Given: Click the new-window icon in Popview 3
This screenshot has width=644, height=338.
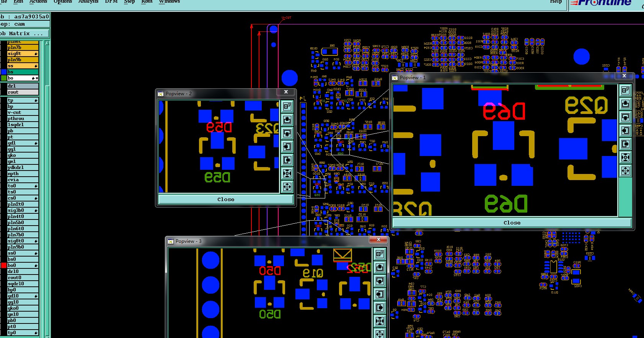Looking at the screenshot, I should [x=380, y=254].
